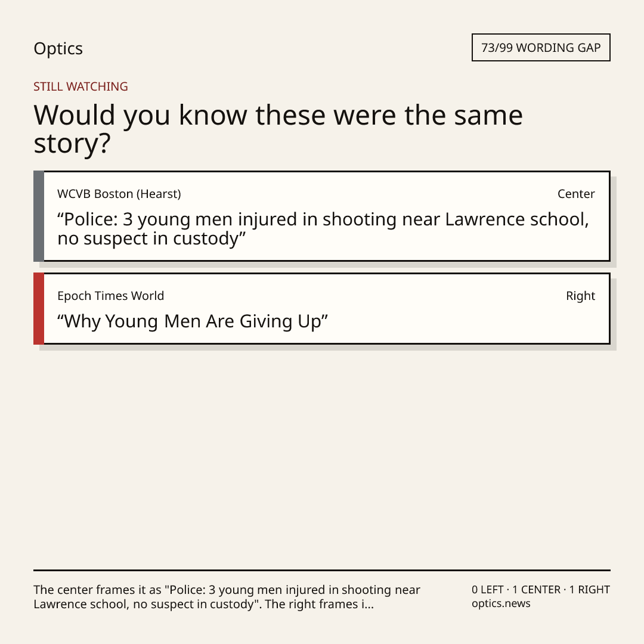The image size is (644, 644).
Task: Click the horizontal divider above the footer
Action: pyautogui.click(x=322, y=570)
